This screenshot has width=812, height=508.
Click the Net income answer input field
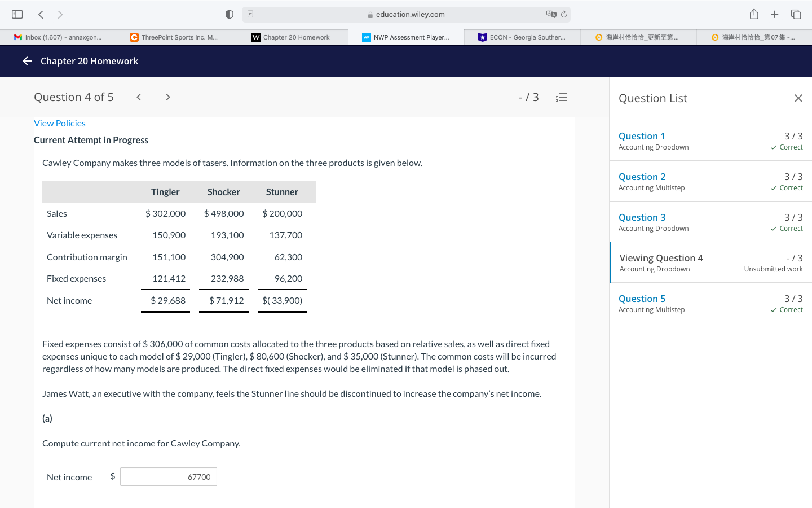(168, 476)
